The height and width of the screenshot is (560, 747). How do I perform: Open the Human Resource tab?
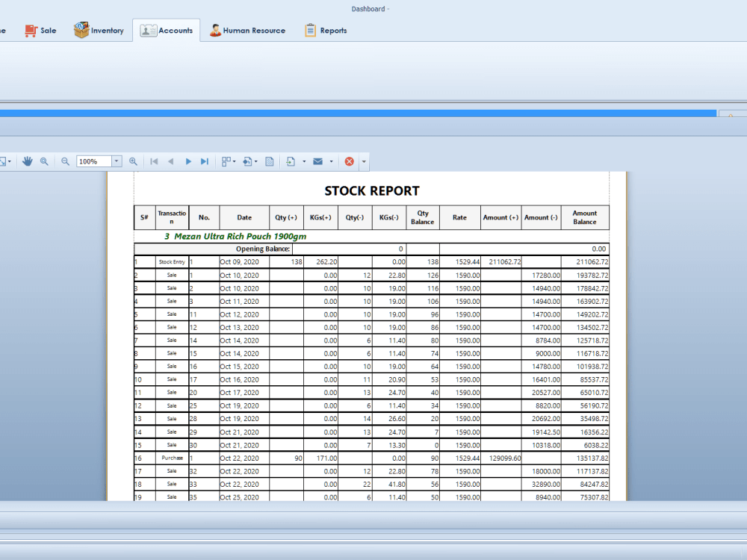click(248, 31)
